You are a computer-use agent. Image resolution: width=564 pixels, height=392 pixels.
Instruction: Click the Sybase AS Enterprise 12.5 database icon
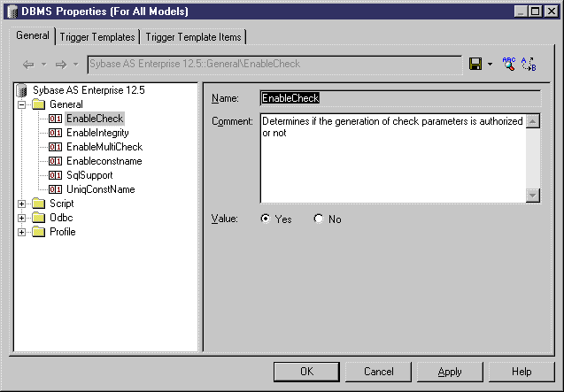click(x=21, y=90)
